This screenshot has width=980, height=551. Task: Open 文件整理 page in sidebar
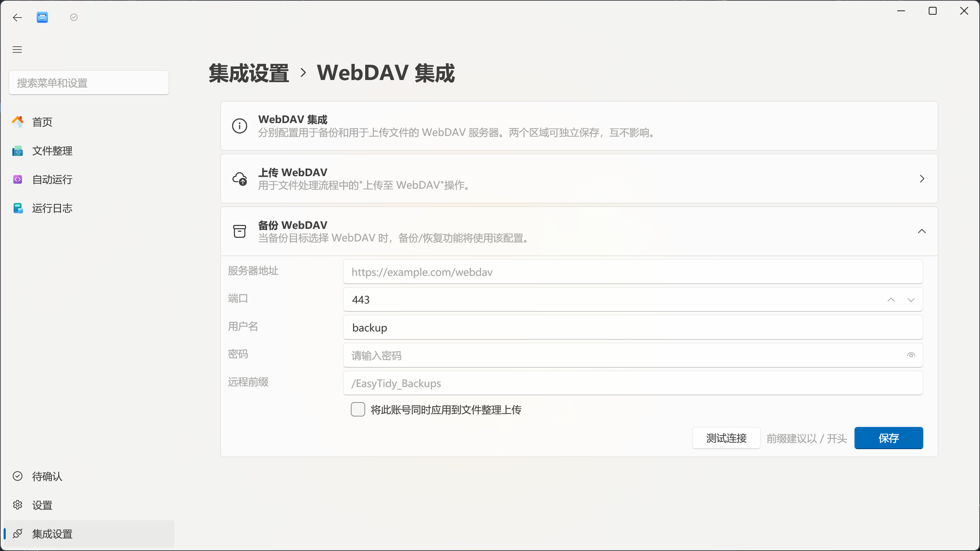[89, 151]
